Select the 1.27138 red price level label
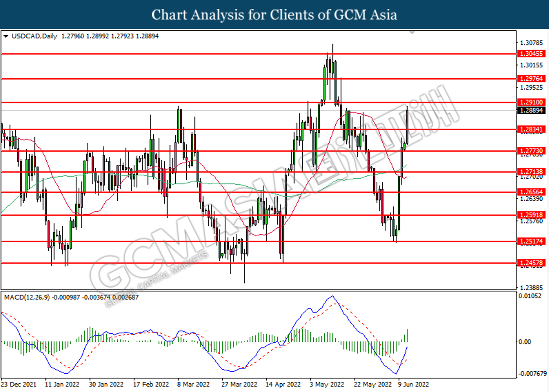Screen dimensions: 549x392 (531, 172)
